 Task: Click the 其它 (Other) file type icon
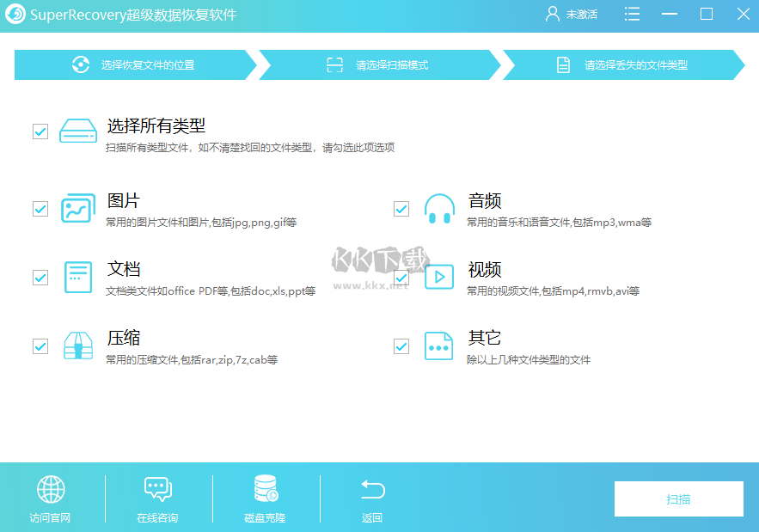(x=438, y=345)
